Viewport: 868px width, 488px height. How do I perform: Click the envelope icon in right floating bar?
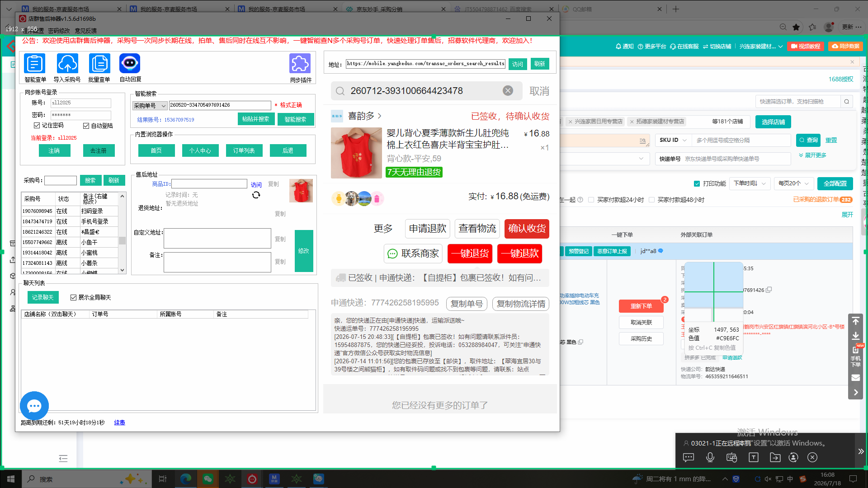click(x=856, y=377)
